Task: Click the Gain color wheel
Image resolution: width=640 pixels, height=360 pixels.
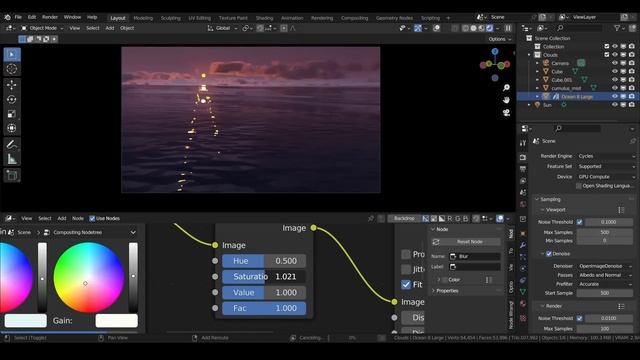Action: 89,278
